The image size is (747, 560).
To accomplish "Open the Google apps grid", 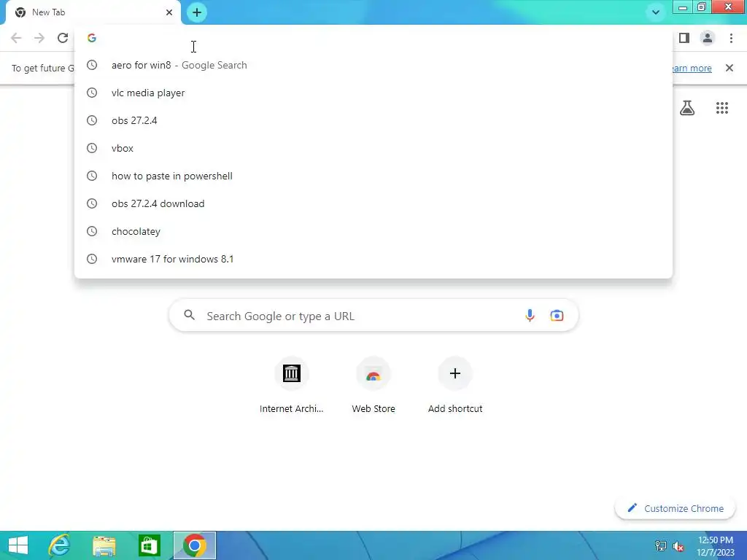I will click(722, 108).
